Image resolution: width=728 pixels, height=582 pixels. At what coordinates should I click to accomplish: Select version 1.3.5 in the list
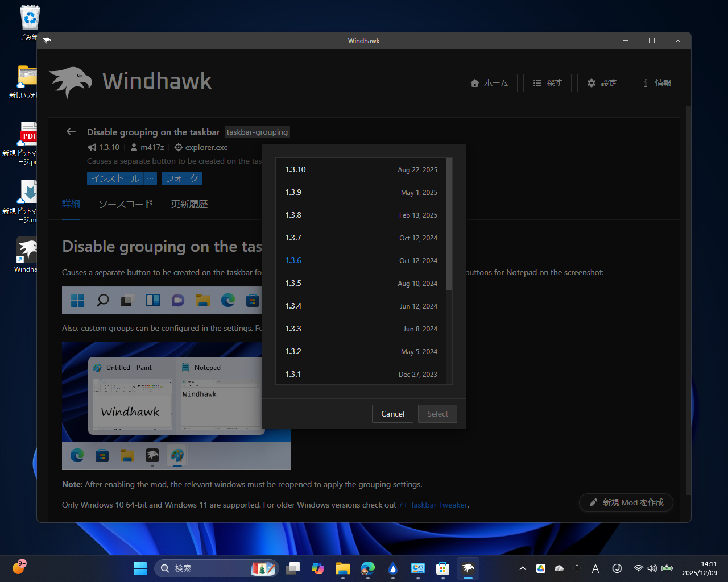point(361,283)
